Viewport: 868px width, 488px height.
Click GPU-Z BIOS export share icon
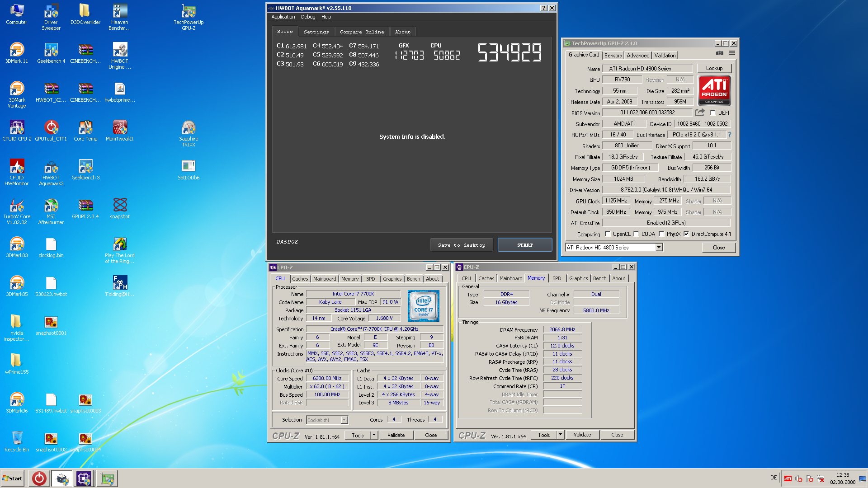(700, 113)
